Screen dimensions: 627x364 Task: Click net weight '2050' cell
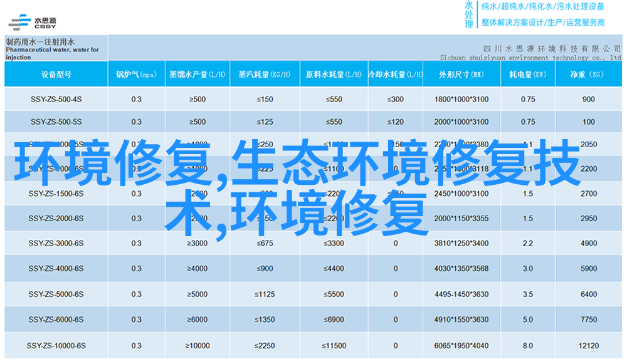[x=589, y=145]
